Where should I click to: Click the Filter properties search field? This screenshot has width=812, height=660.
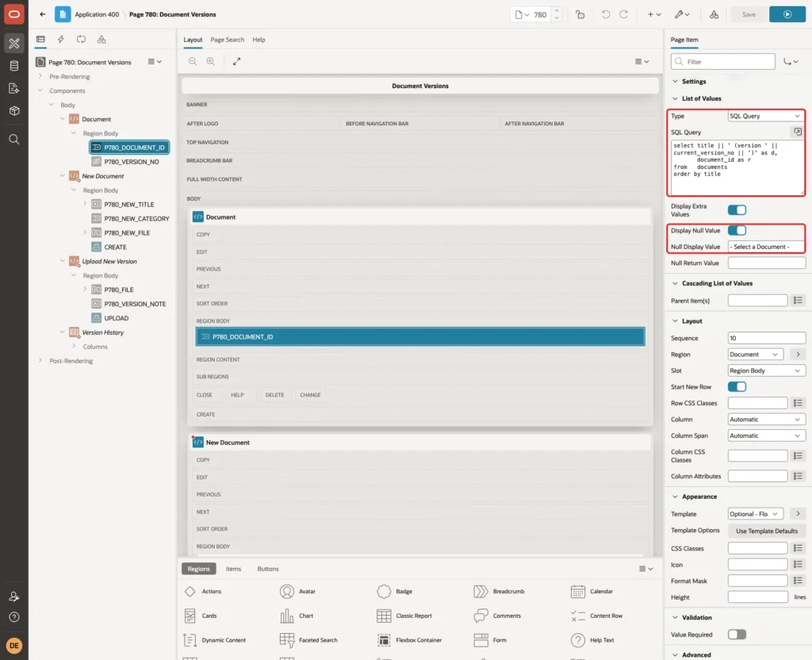(723, 62)
